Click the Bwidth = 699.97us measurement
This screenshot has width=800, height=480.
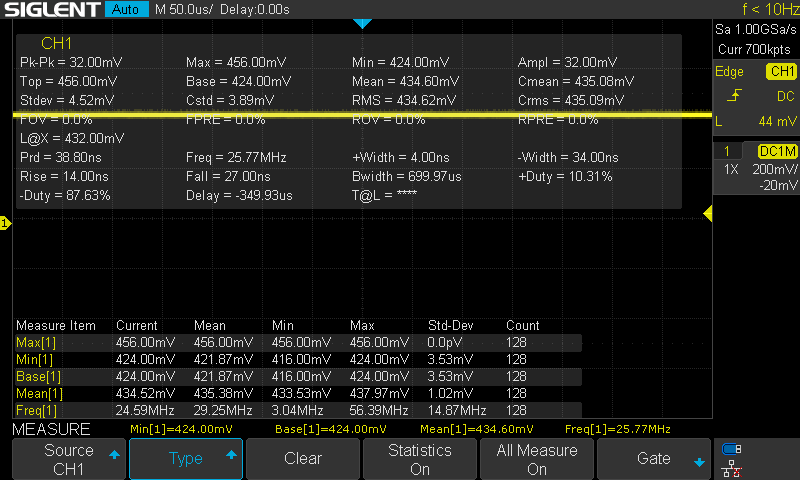pos(407,176)
